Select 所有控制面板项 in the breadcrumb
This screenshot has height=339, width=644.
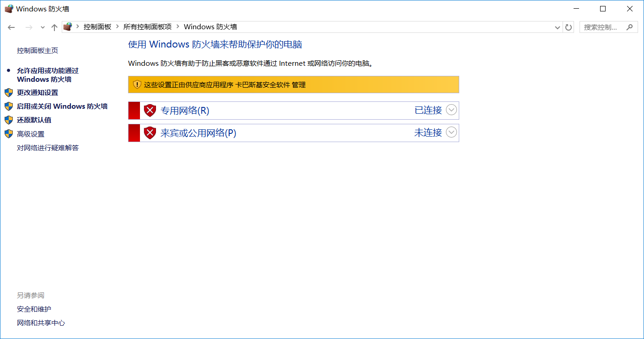tap(147, 27)
